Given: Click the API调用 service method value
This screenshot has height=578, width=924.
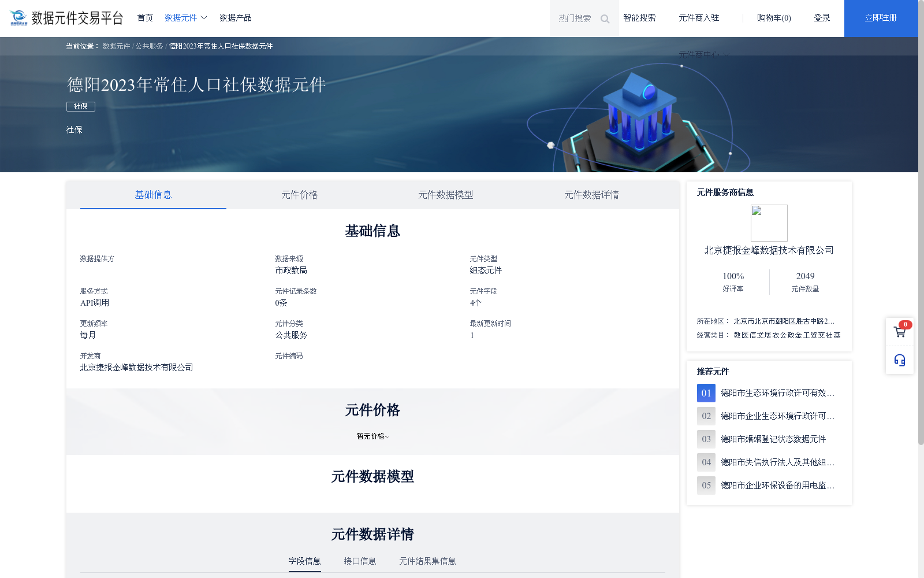Looking at the screenshot, I should 95,303.
